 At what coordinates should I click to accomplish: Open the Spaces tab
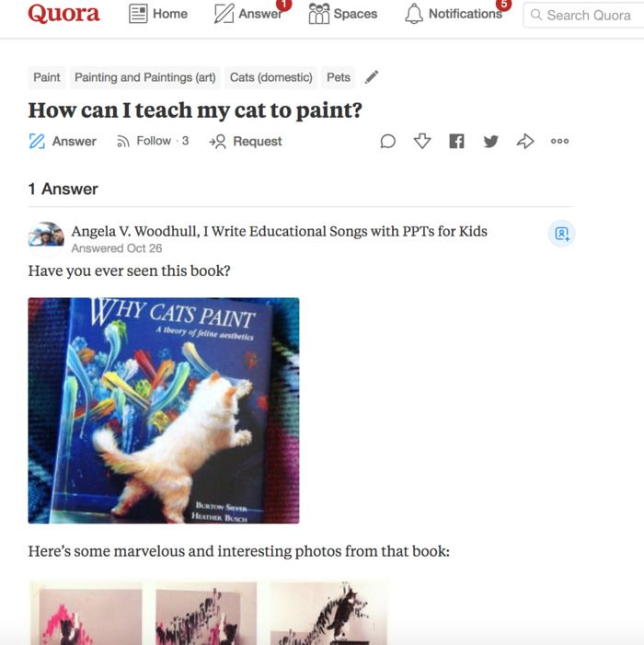point(343,14)
